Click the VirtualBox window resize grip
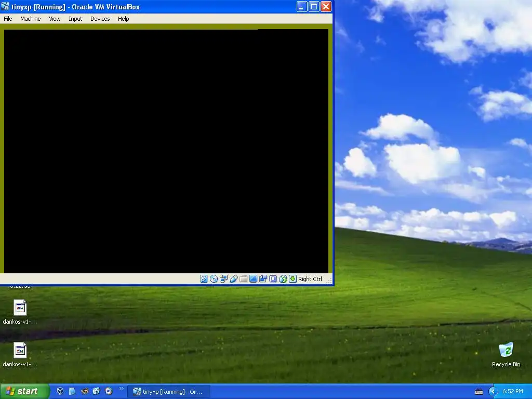This screenshot has width=532, height=399. [329, 280]
